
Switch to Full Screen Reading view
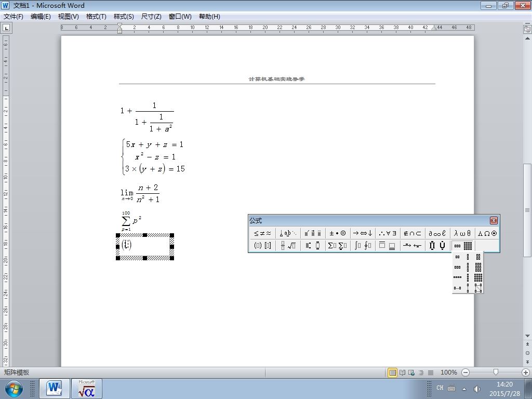(x=402, y=373)
